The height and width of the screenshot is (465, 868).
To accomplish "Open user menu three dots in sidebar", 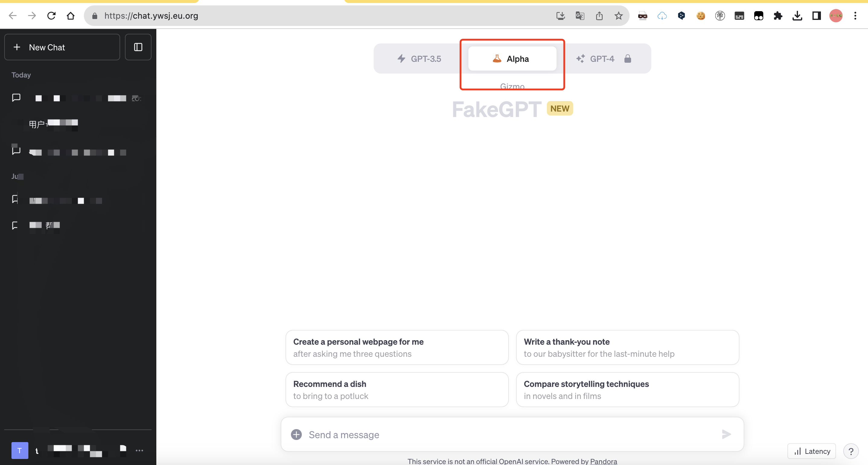I will coord(139,451).
